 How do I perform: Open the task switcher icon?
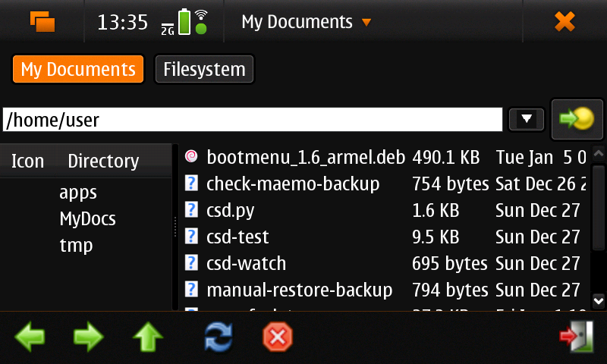click(x=42, y=21)
